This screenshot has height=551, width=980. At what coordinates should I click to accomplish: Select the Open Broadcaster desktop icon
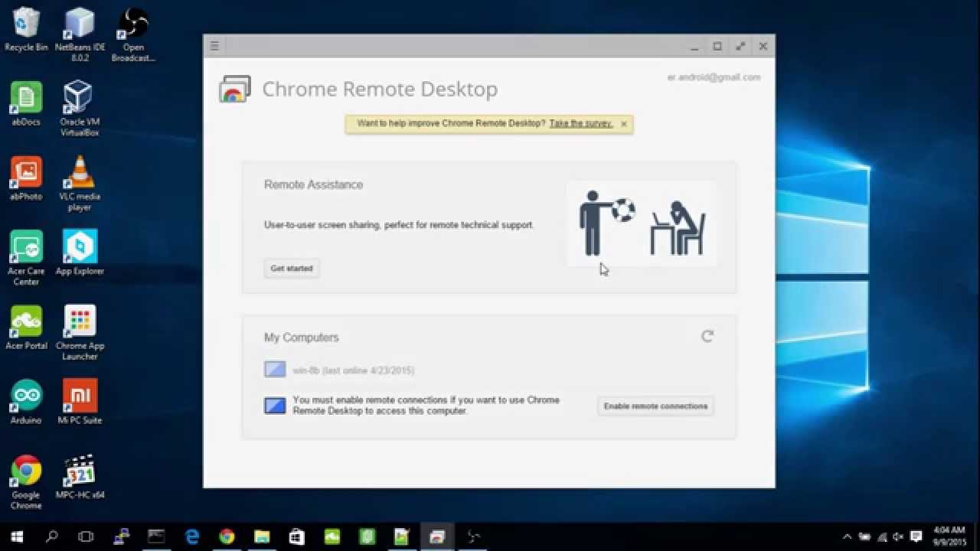click(133, 35)
